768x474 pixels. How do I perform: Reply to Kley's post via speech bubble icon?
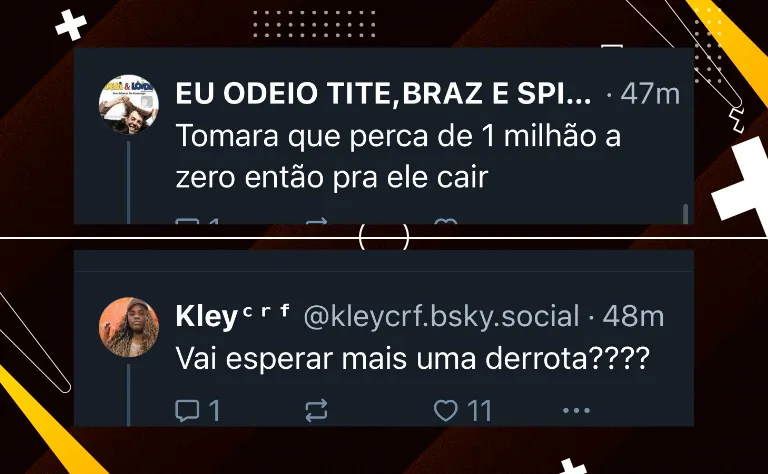coord(187,410)
